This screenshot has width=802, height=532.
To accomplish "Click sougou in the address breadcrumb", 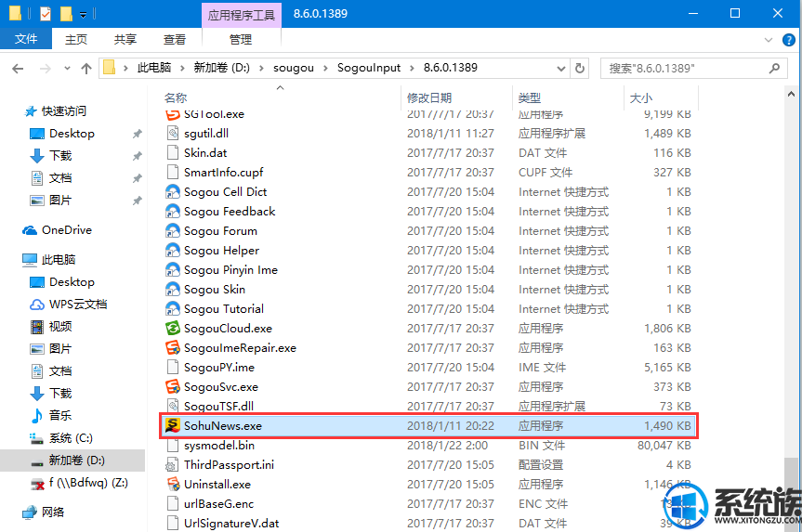I will (293, 68).
